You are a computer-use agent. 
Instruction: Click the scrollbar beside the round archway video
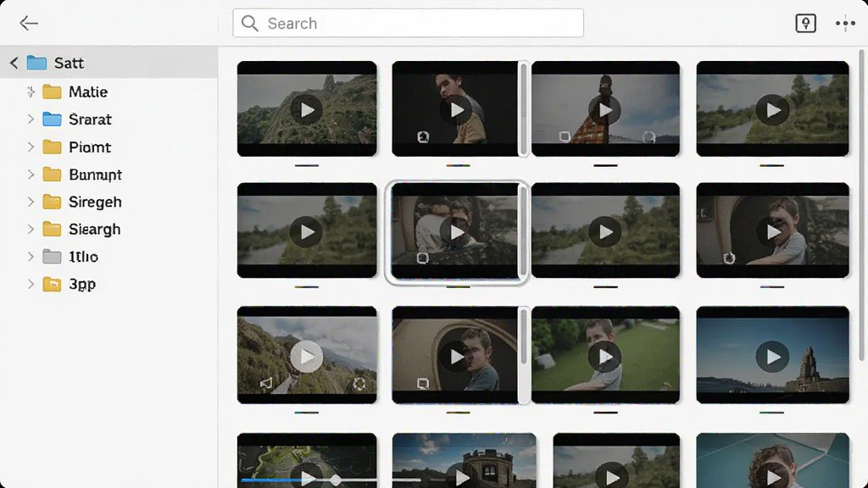[523, 355]
